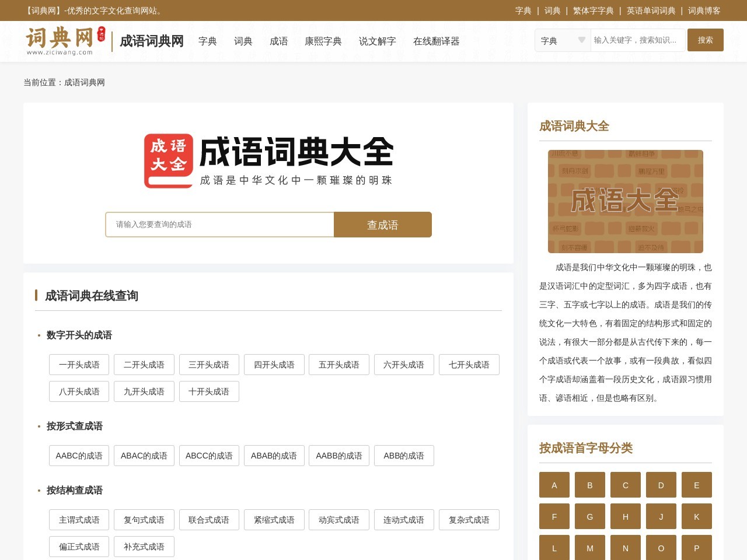
Task: Click the red 成语大全 book logo
Action: click(169, 161)
